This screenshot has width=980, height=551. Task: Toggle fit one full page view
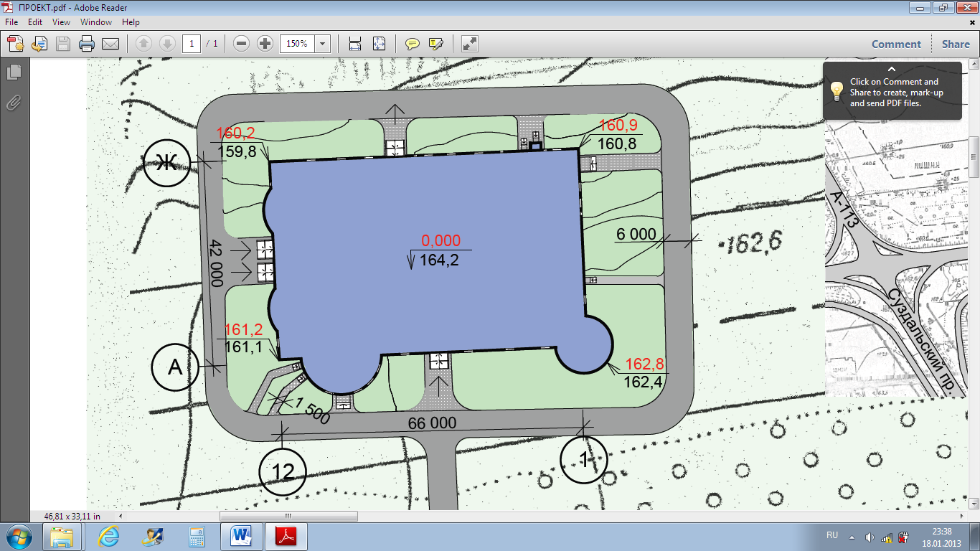point(379,44)
